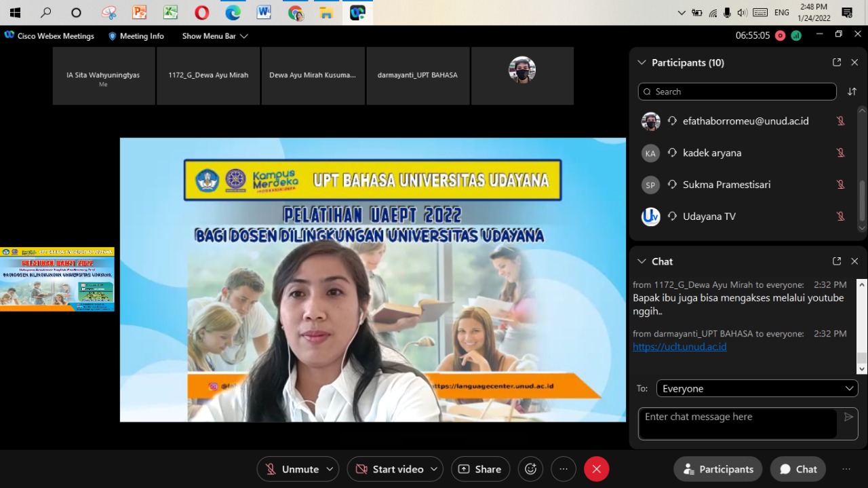Click the Enter chat message field

(737, 424)
